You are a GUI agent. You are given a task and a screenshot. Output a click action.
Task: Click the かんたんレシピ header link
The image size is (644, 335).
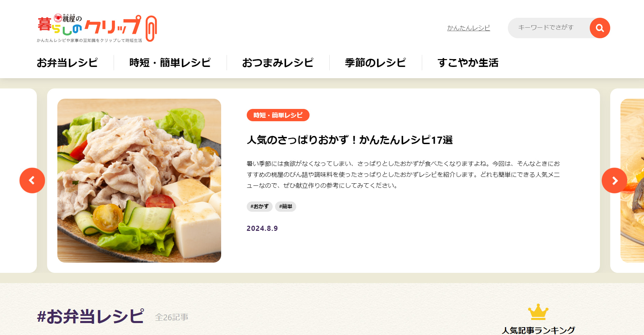(x=469, y=28)
